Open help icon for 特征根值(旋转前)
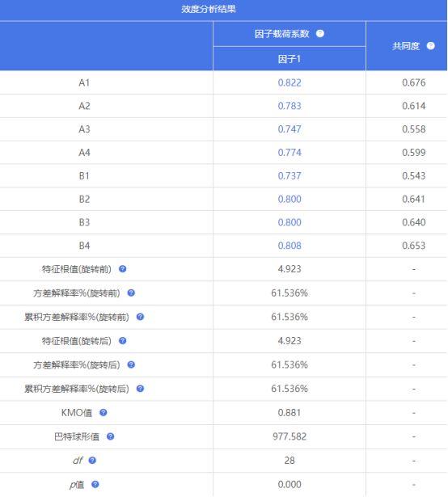Screen dimensions: 448x497 (122, 269)
